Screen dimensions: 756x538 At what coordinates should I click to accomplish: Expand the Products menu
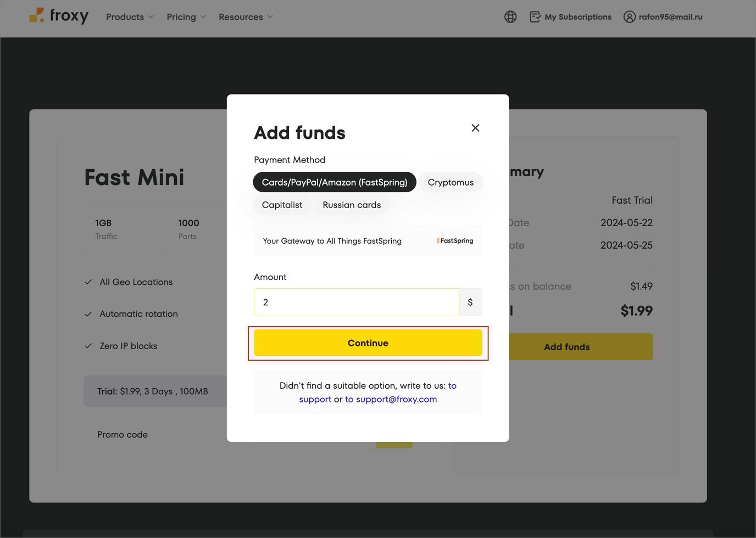pyautogui.click(x=130, y=17)
